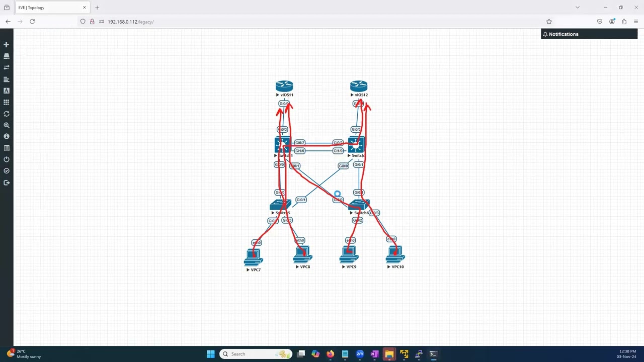This screenshot has width=644, height=362.
Task: Select the Switch6 access switch icon
Action: coord(359,205)
